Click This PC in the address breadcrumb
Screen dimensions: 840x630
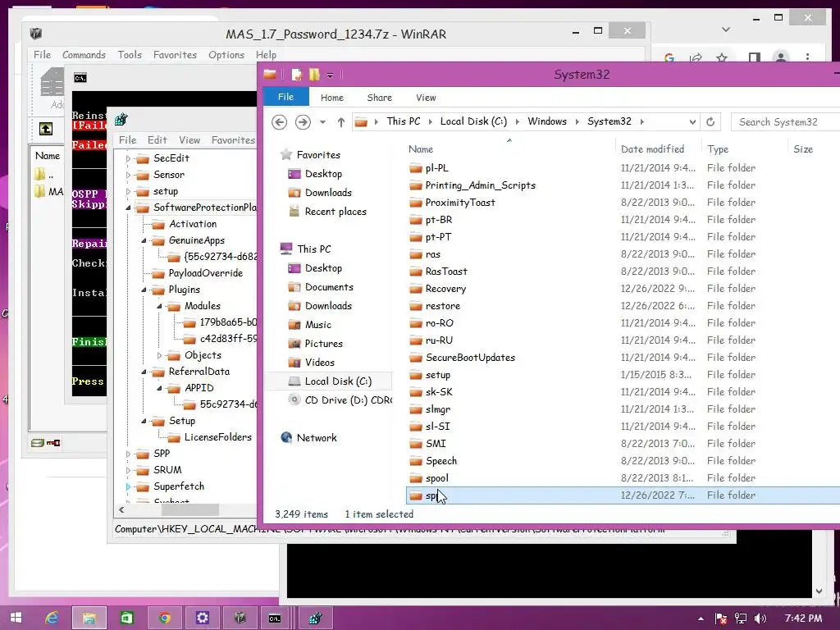coord(404,121)
